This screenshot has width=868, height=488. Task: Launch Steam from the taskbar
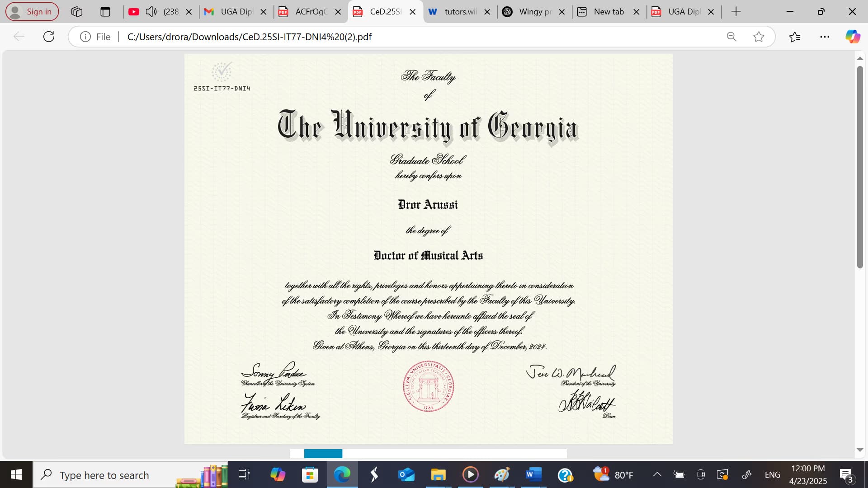point(373,474)
